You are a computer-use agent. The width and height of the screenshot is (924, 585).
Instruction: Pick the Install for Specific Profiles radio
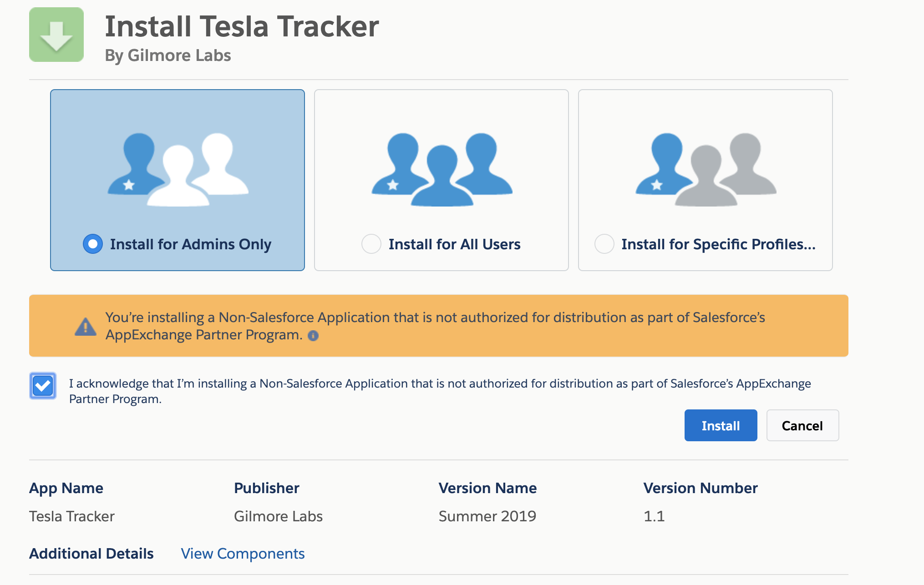click(x=604, y=244)
